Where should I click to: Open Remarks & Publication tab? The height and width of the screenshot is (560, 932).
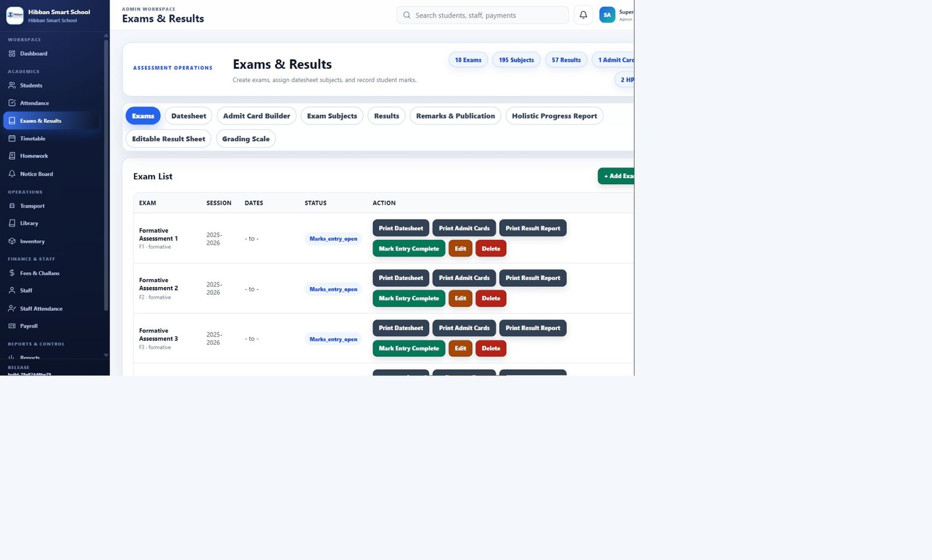(x=456, y=116)
